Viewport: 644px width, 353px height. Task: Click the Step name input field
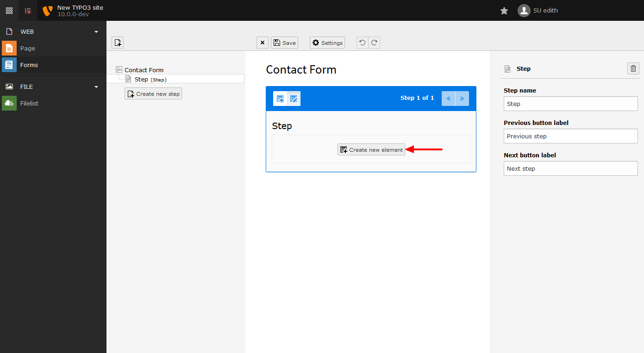tap(570, 104)
